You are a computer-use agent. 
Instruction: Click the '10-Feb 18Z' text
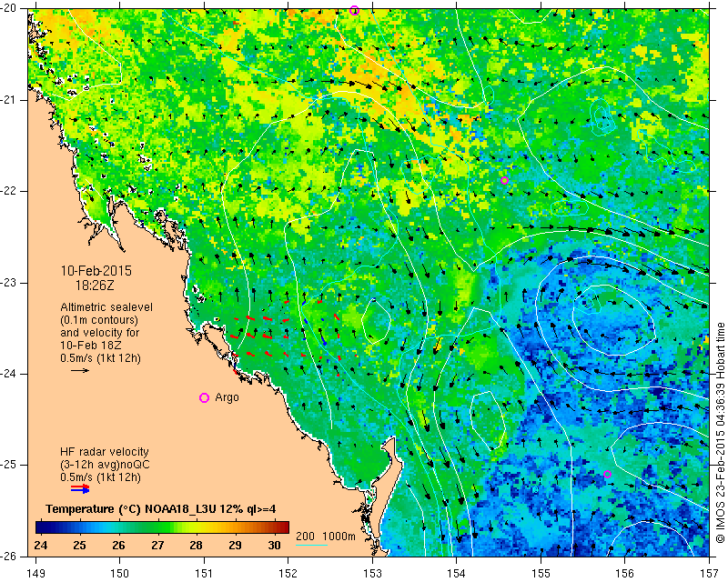(x=90, y=346)
